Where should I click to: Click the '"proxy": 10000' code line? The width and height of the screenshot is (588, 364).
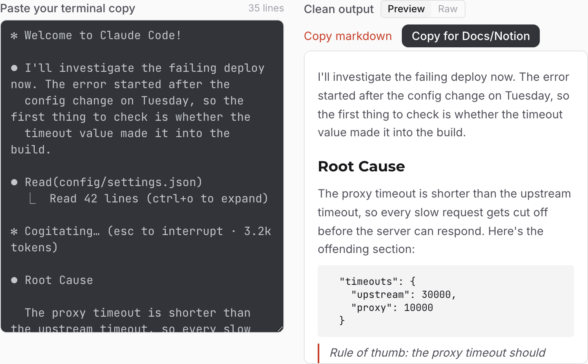392,307
